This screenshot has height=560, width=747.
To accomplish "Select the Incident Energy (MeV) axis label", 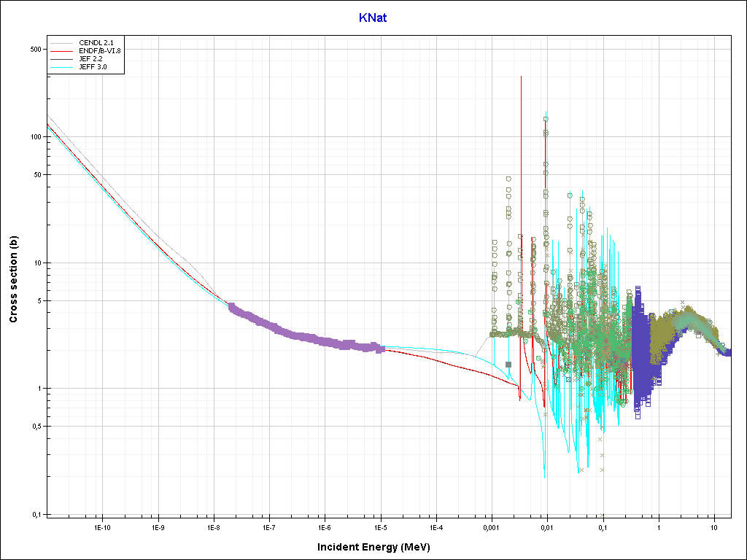I will click(x=379, y=547).
